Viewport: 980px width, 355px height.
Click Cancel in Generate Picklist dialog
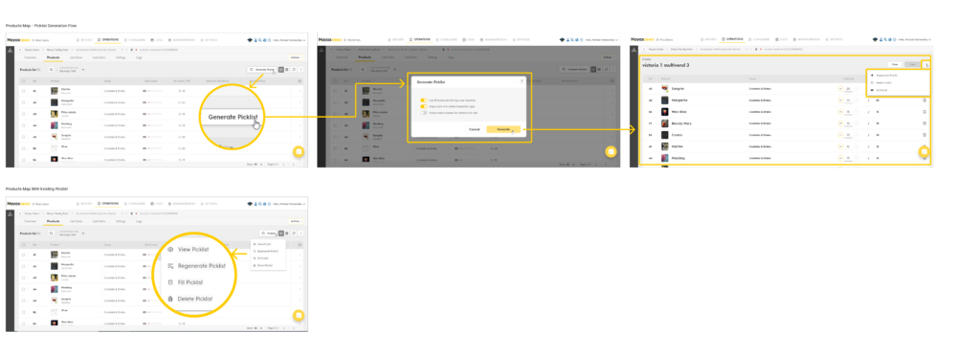coord(475,129)
